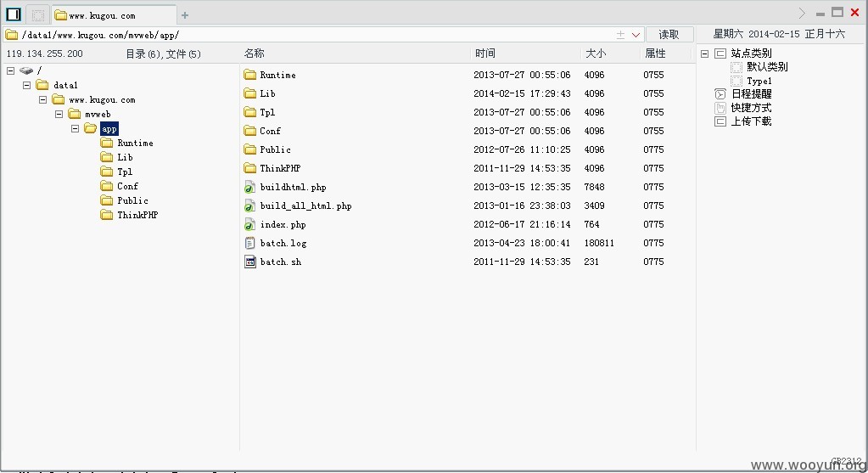Image resolution: width=868 pixels, height=473 pixels.
Task: Sort by 时间 column header
Action: (x=485, y=53)
